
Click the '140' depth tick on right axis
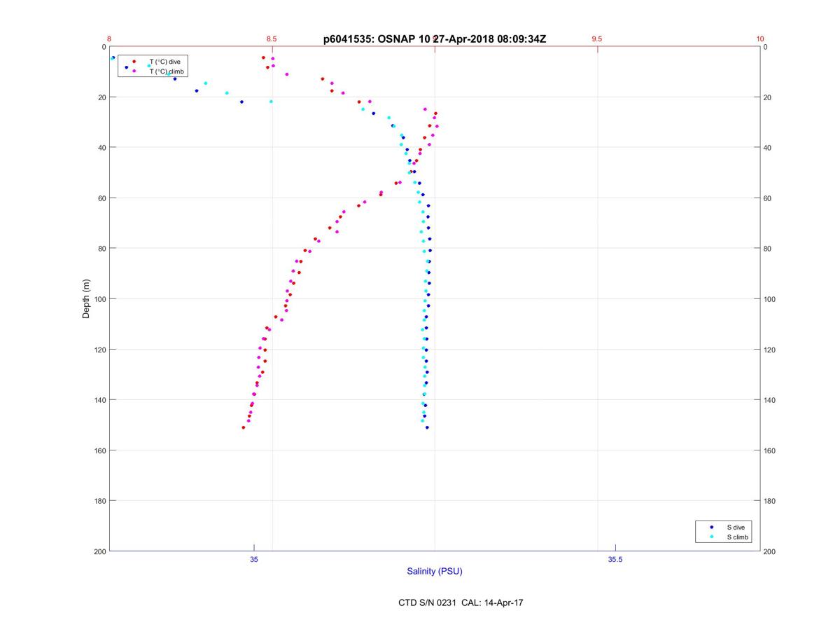pos(769,400)
